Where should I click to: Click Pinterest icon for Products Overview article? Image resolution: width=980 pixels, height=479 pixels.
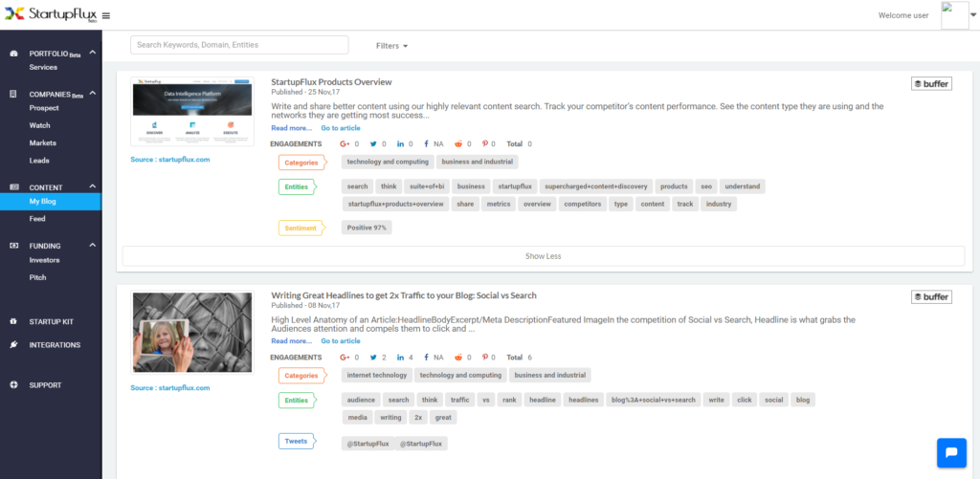pyautogui.click(x=485, y=144)
